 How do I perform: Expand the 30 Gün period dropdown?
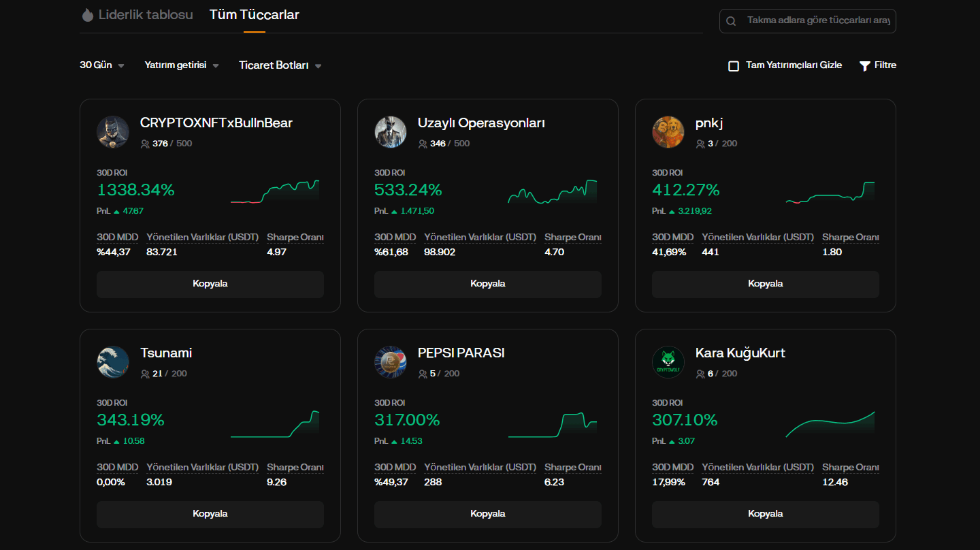pos(102,65)
